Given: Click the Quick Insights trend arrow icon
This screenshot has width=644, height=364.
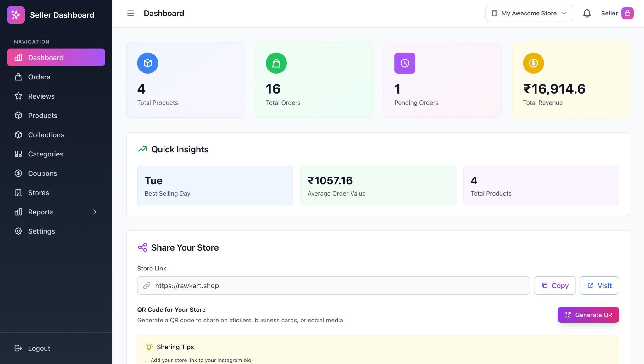Looking at the screenshot, I should click(142, 149).
